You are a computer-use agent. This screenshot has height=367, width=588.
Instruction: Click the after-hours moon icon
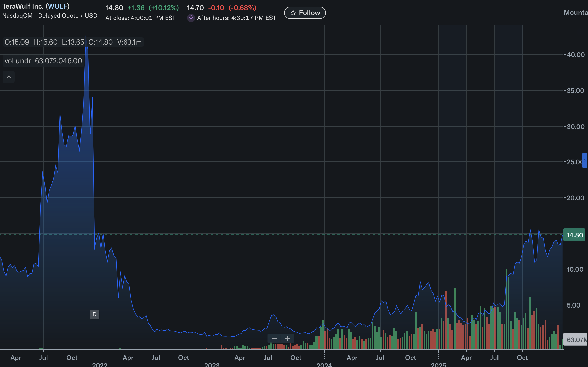[x=191, y=18]
